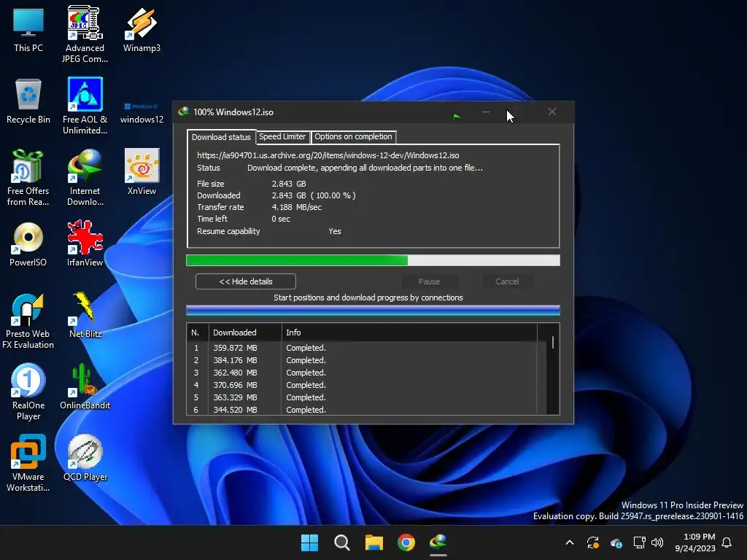The width and height of the screenshot is (747, 560).
Task: Open Advanced JPEG Compressor shortcut
Action: 85,34
